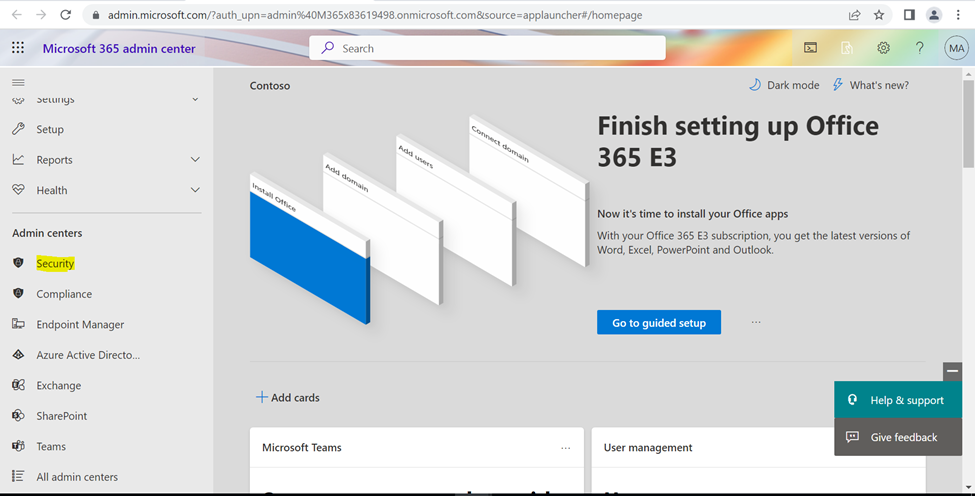Screen dimensions: 975x496
Task: Click the Help & support headset icon
Action: [x=853, y=400]
